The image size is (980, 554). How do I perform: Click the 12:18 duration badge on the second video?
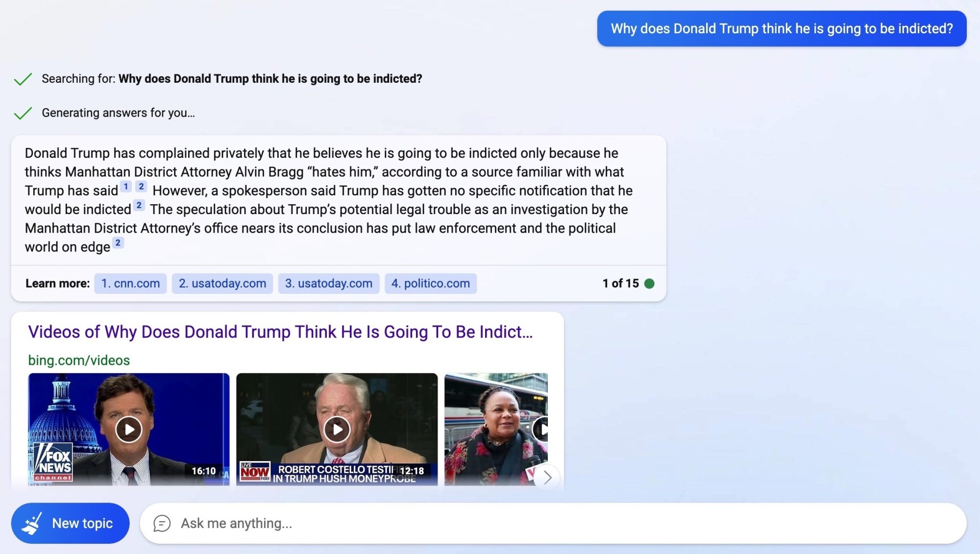pyautogui.click(x=412, y=471)
